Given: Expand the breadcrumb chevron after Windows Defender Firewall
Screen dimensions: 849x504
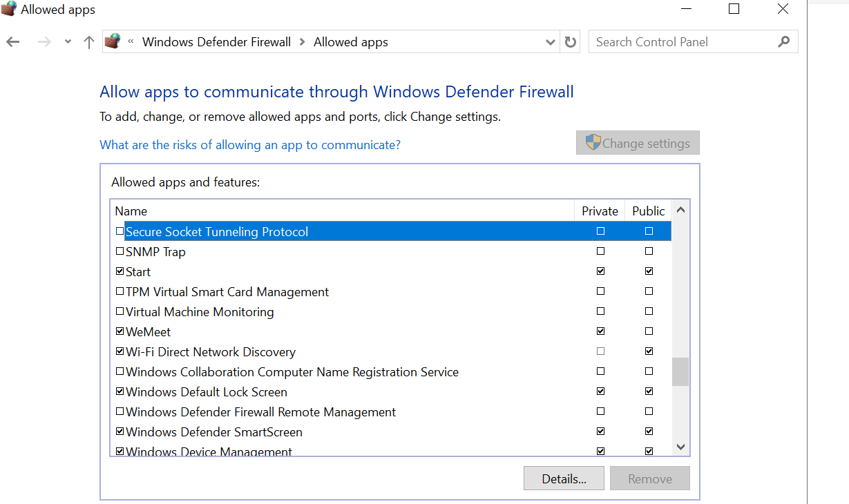Looking at the screenshot, I should tap(303, 42).
